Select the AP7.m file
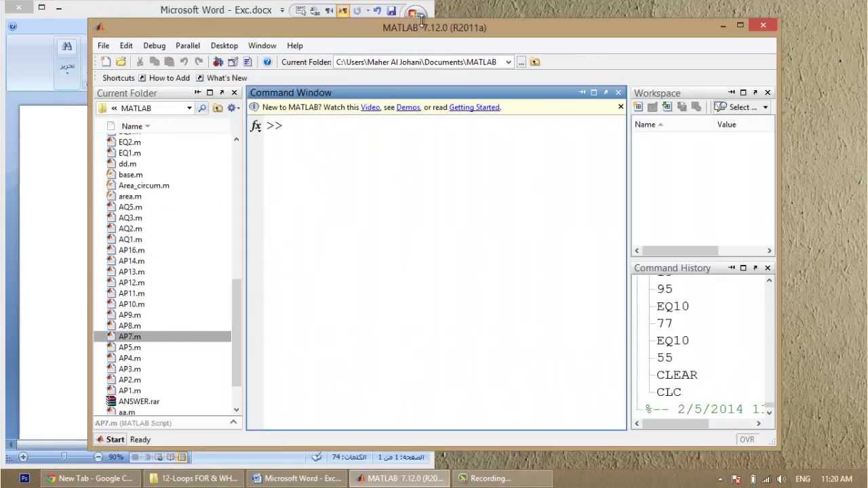868x488 pixels. pyautogui.click(x=163, y=336)
